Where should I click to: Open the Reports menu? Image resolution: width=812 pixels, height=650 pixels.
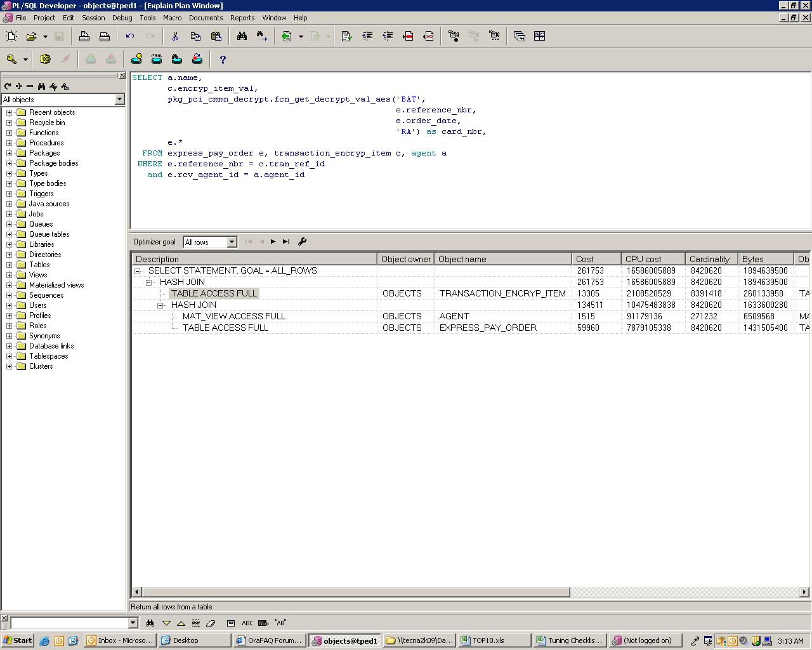click(x=242, y=18)
